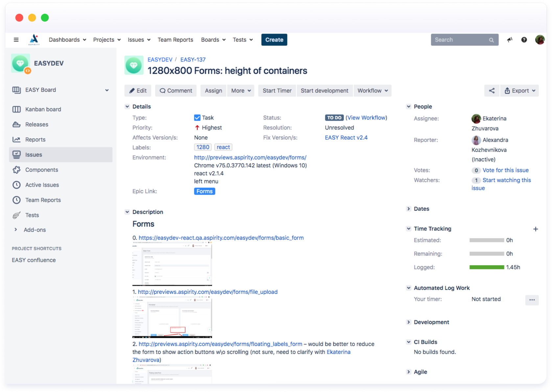Click the Aspirity logo in the top bar
This screenshot has height=392, width=552.
(34, 39)
